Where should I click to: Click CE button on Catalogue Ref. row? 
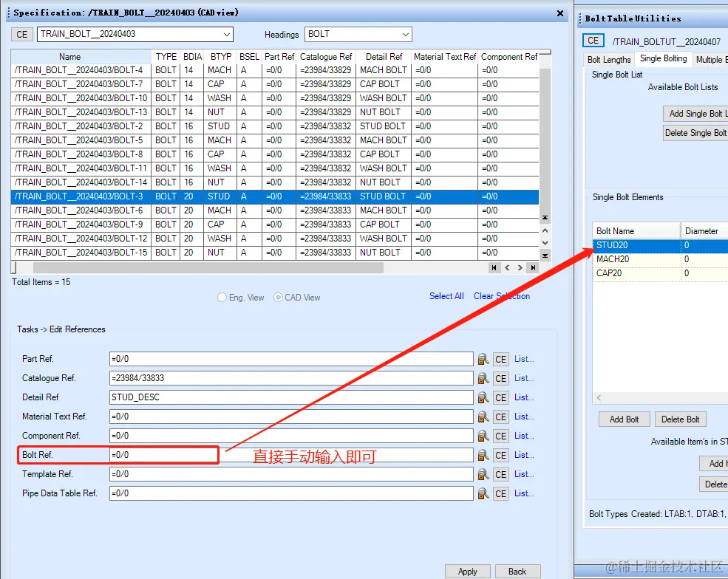pos(500,379)
